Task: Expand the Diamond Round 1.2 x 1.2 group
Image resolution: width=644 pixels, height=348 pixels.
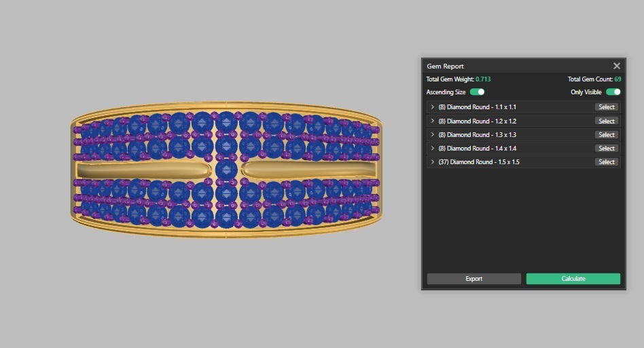Action: 433,121
